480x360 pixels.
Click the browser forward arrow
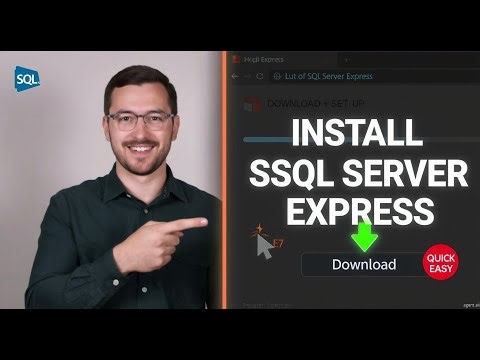(247, 76)
